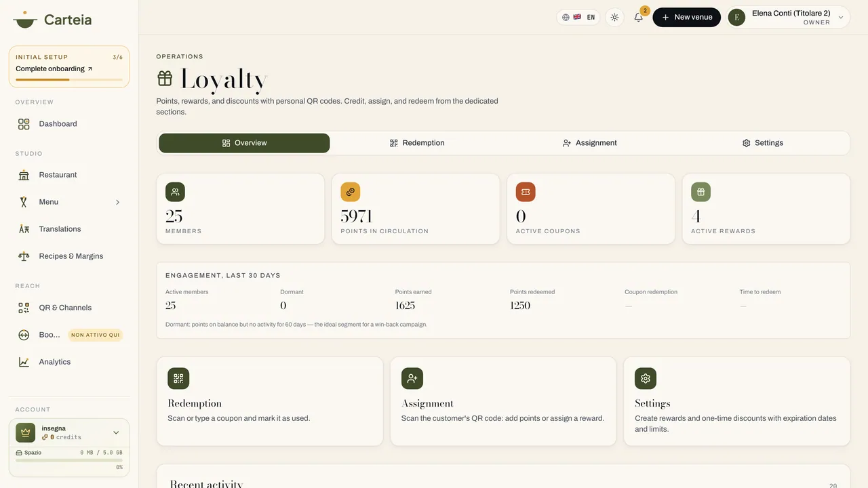Image resolution: width=868 pixels, height=488 pixels.
Task: Expand the Menu submenu chevron
Action: [117, 202]
